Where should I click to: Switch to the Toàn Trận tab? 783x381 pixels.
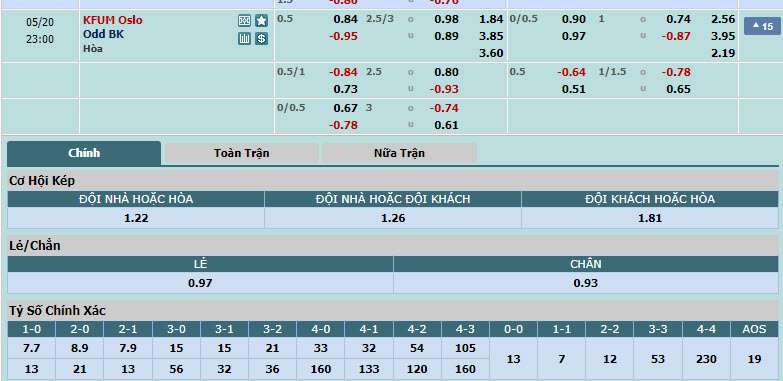[x=242, y=153]
